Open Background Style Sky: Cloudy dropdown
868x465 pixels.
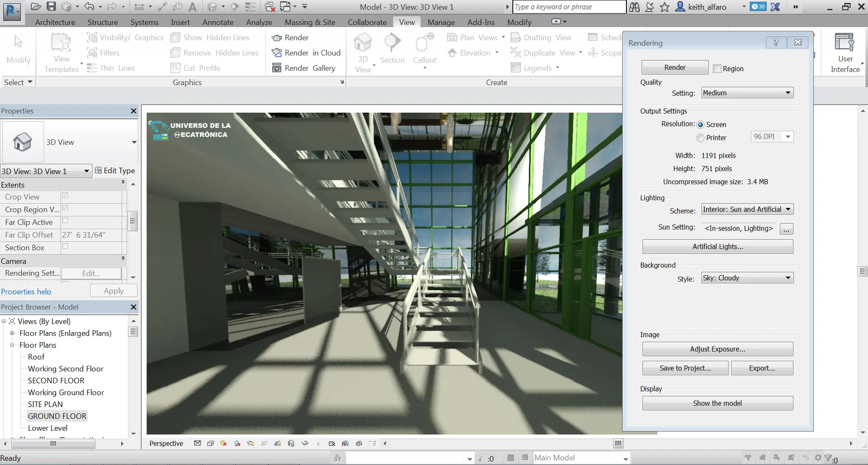pyautogui.click(x=747, y=278)
